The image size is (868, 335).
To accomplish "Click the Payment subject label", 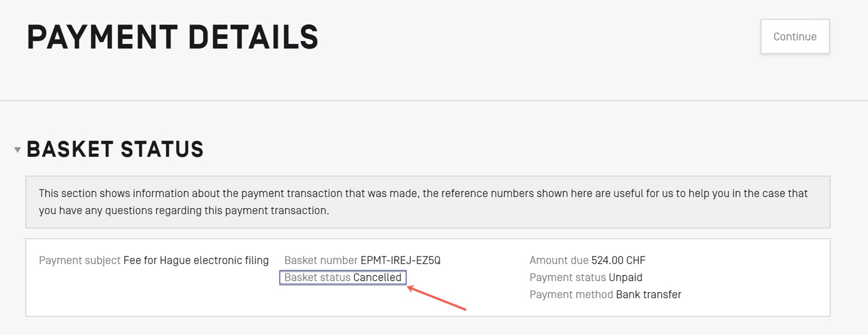I will coord(80,260).
